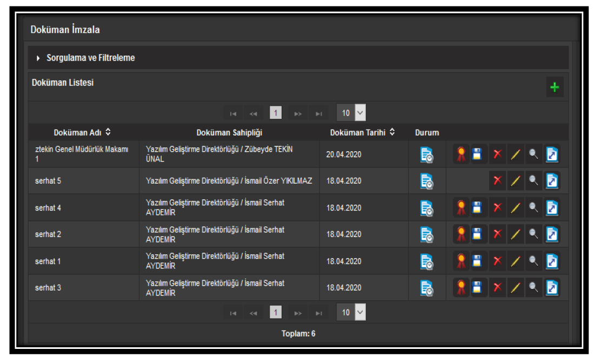Select page 1 in the top paginator
Viewport: 594px width, 364px height.
coord(276,113)
